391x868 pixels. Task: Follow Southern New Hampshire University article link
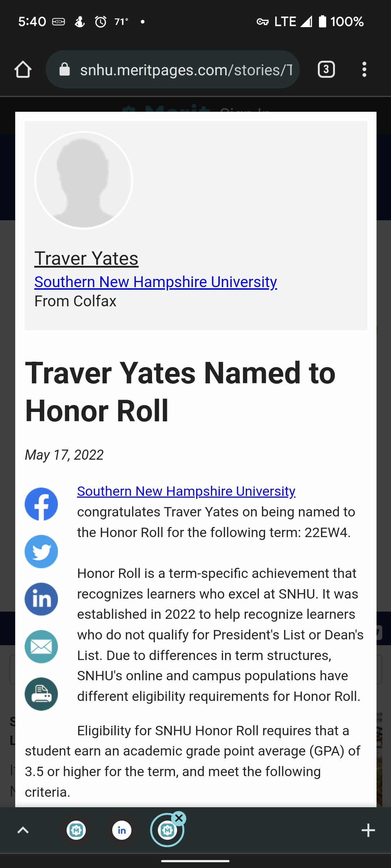pos(186,491)
